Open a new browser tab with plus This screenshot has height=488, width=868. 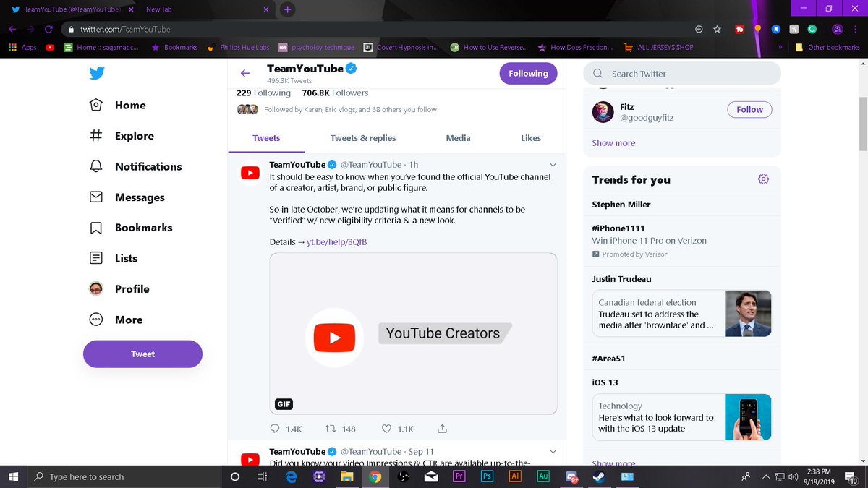tap(287, 9)
